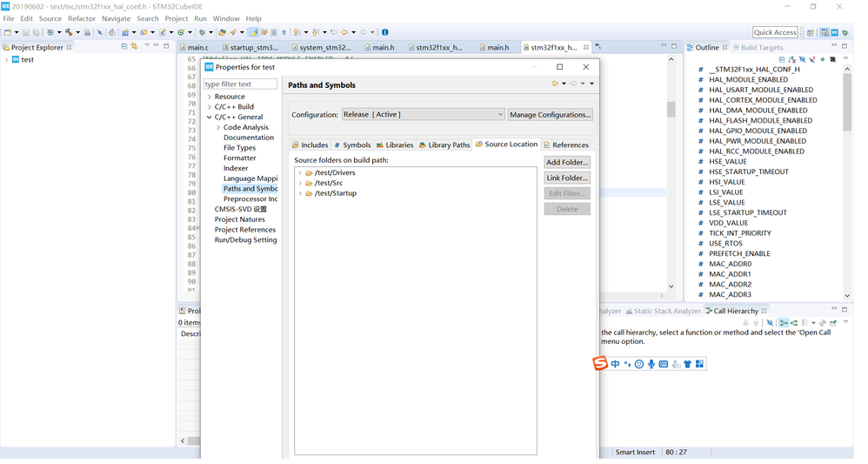This screenshot has height=464, width=868.
Task: Collapse all in Project Explorer
Action: [124, 46]
